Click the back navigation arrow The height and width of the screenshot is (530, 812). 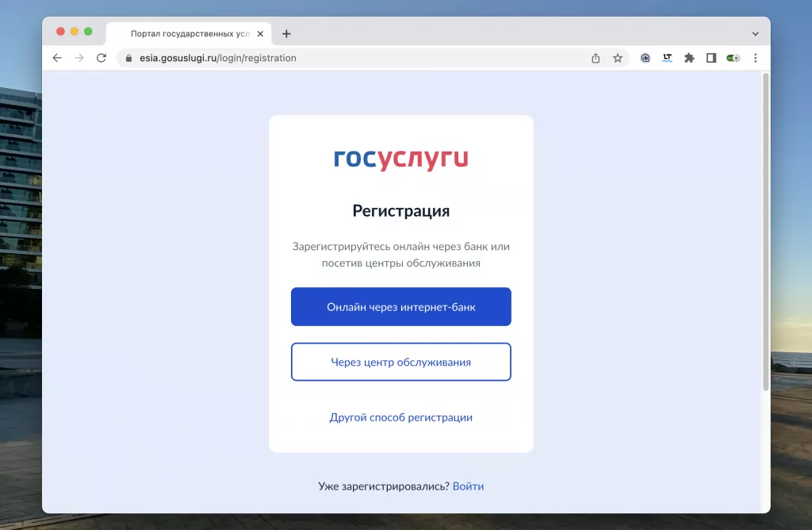pos(56,57)
